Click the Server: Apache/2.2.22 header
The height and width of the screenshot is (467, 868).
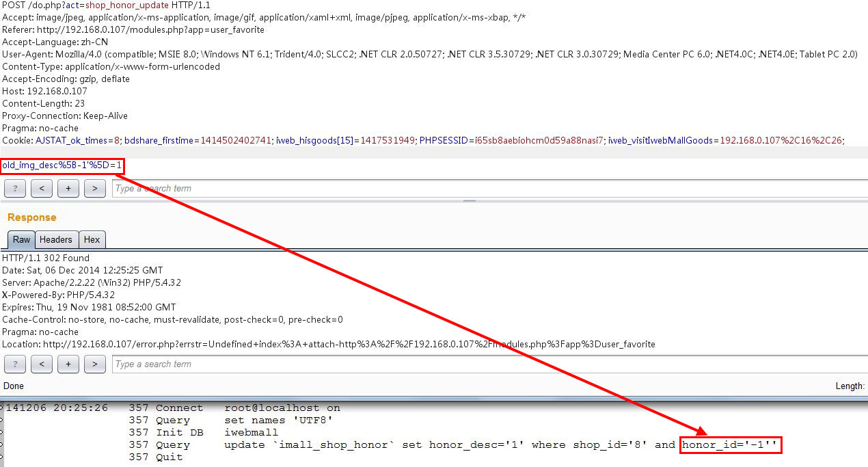(92, 282)
